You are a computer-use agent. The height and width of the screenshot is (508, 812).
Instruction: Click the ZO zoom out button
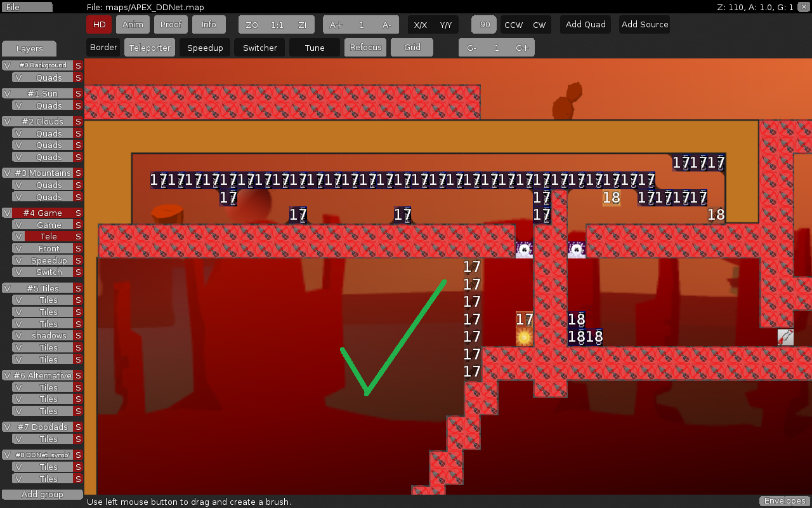click(252, 25)
